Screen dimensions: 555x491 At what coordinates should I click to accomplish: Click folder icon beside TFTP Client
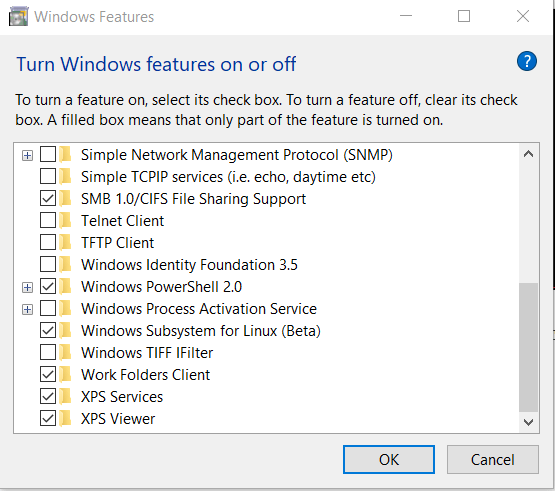(x=65, y=242)
